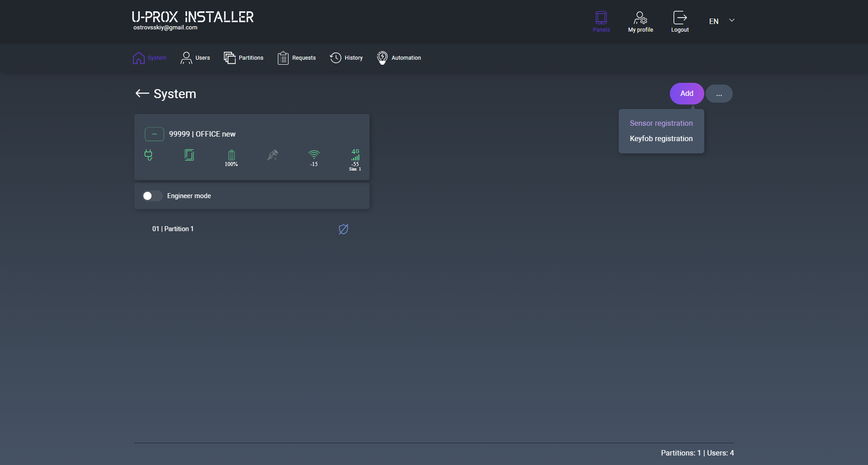Choose Keyfob registration from Add menu
Image resolution: width=868 pixels, height=465 pixels.
point(661,138)
